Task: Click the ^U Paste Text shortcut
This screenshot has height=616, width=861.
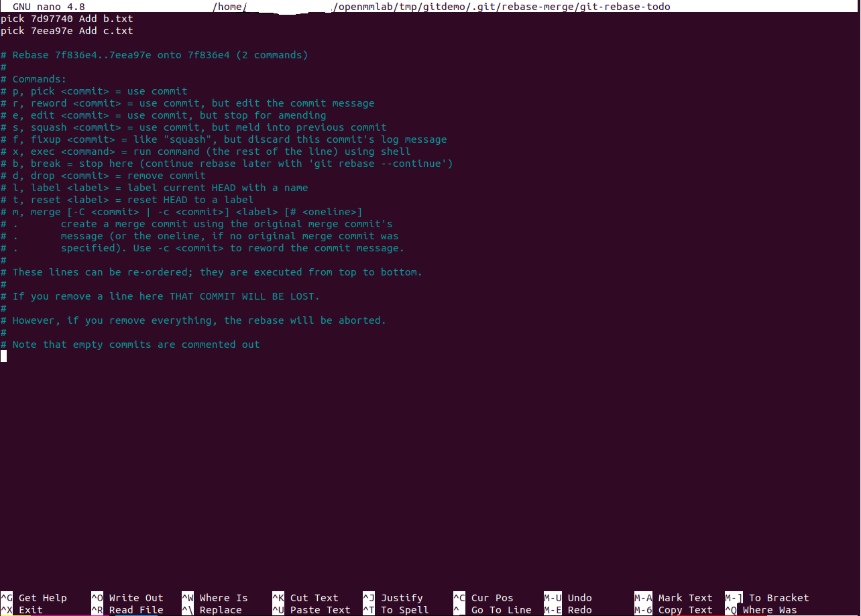Action: tap(311, 610)
